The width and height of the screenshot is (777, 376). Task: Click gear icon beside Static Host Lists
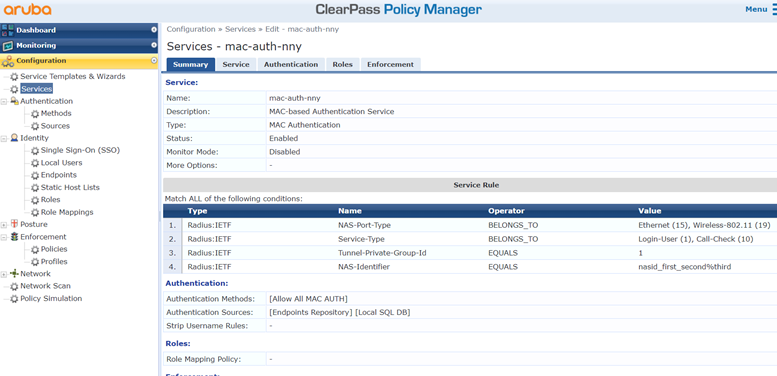pos(35,187)
